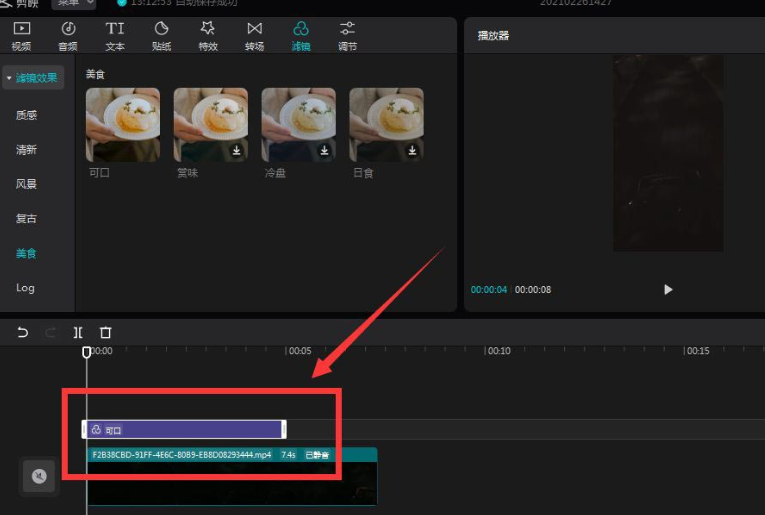Select the 赏味 filter thumbnail

[211, 125]
